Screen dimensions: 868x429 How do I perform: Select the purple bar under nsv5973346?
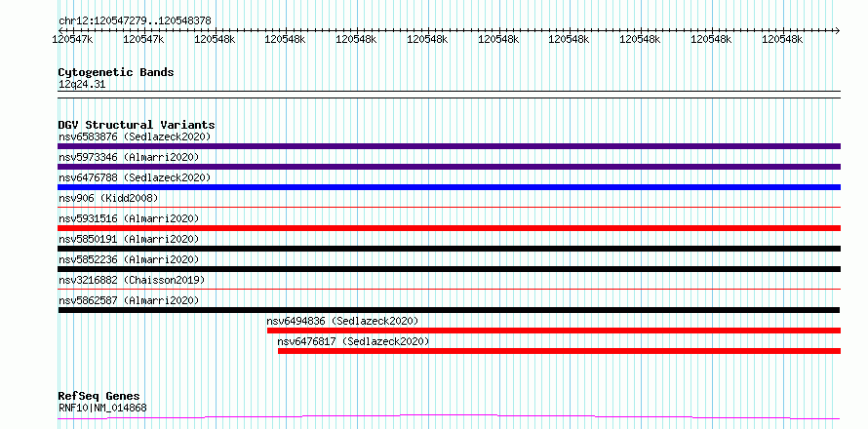449,167
